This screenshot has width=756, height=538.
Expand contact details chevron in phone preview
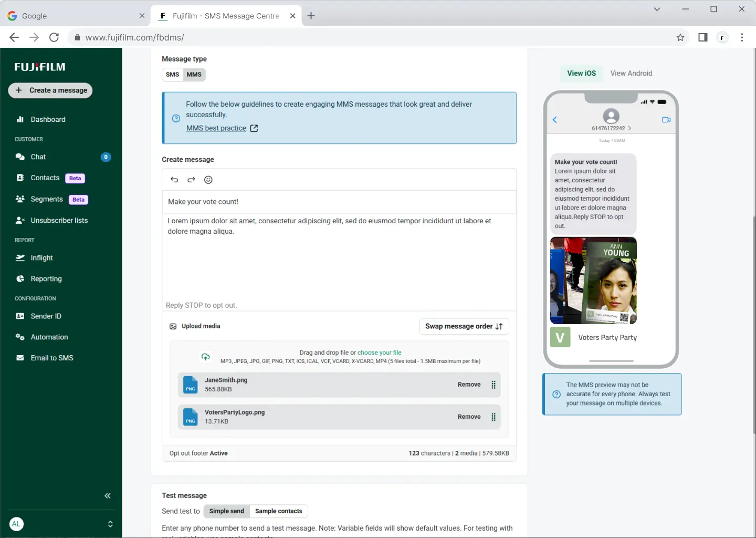click(629, 128)
